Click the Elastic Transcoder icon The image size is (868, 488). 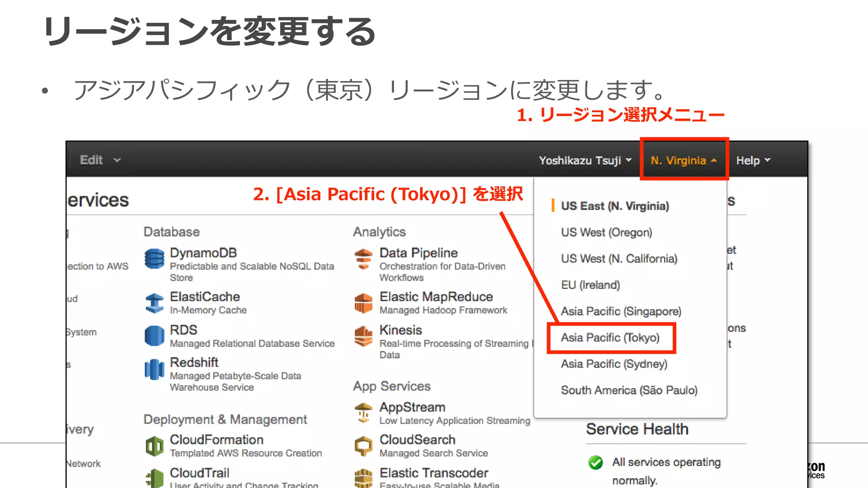coord(363,478)
